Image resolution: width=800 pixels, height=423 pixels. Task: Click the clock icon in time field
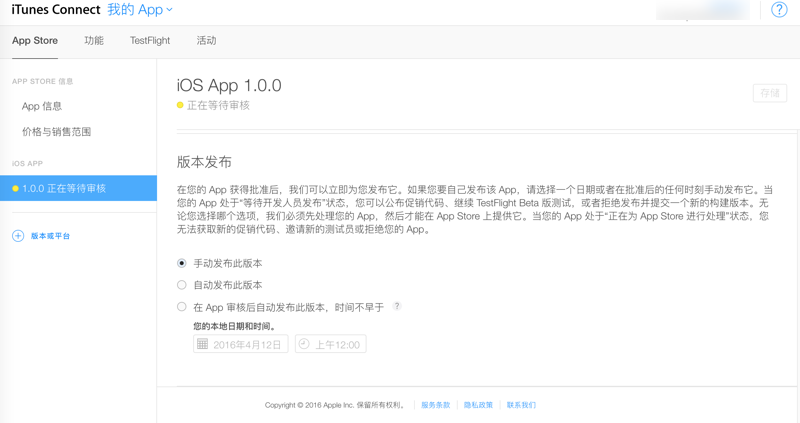pos(304,344)
